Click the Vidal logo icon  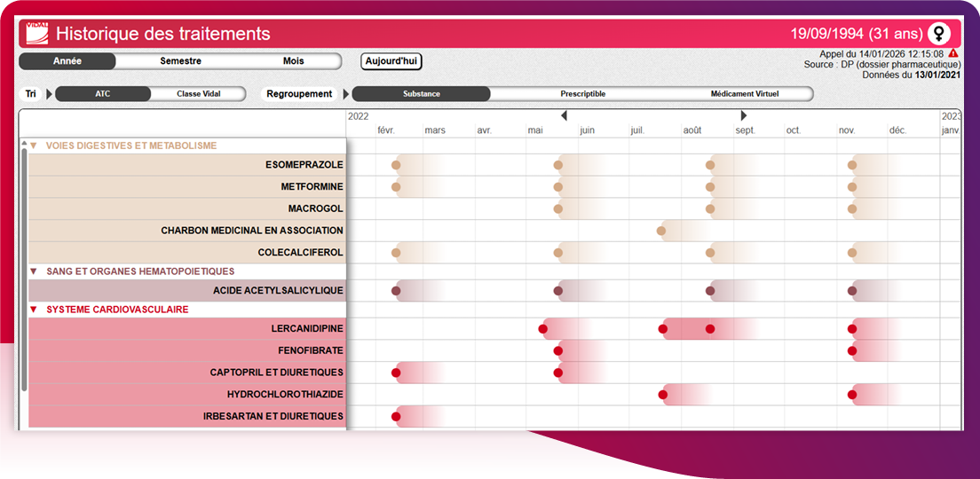pyautogui.click(x=36, y=34)
